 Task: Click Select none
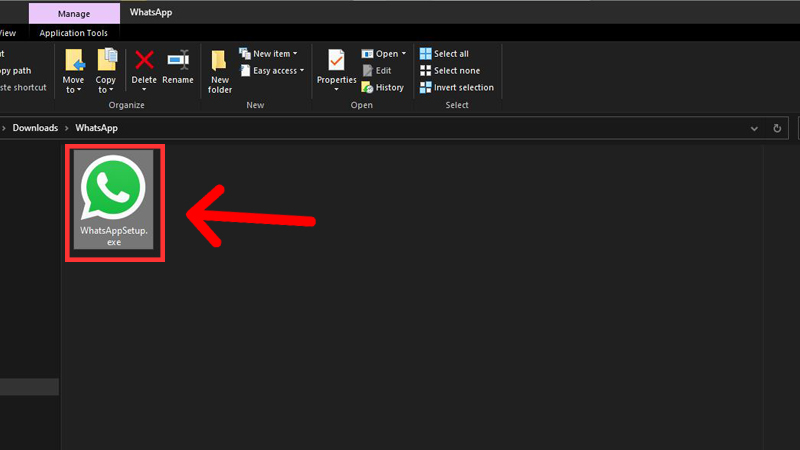coord(449,70)
